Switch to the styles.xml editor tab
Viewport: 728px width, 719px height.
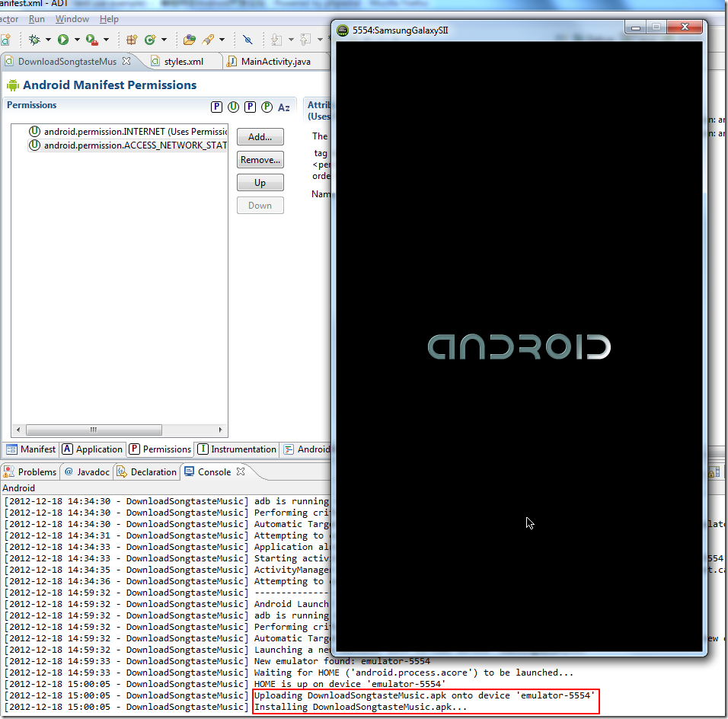point(184,61)
